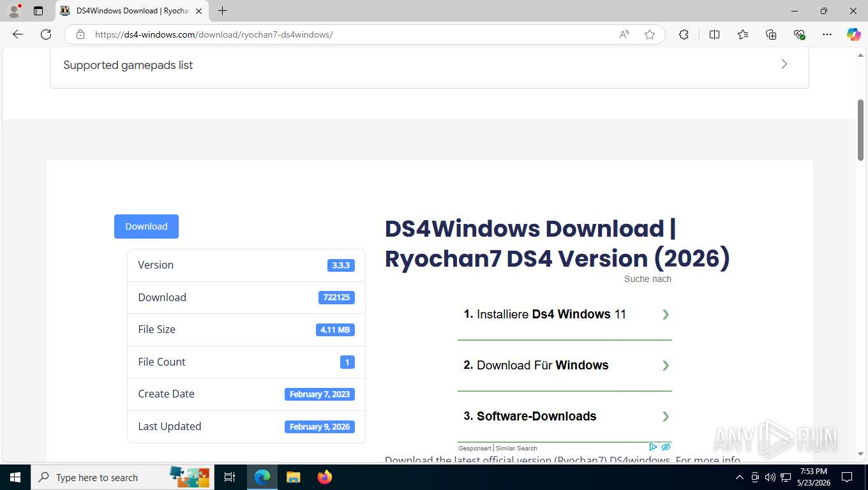Close the DS4Windows Download tab
868x490 pixels.
198,11
